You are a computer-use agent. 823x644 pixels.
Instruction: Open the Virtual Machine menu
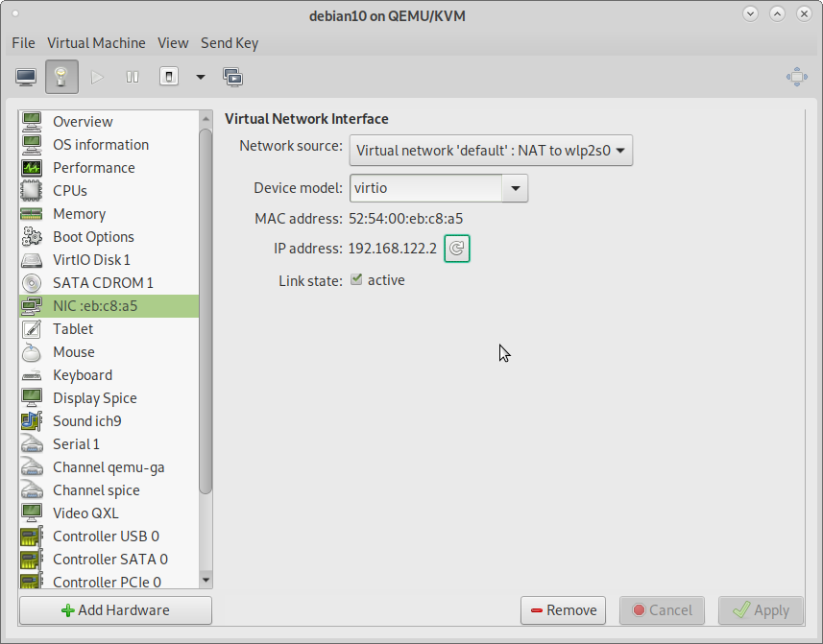[x=96, y=43]
